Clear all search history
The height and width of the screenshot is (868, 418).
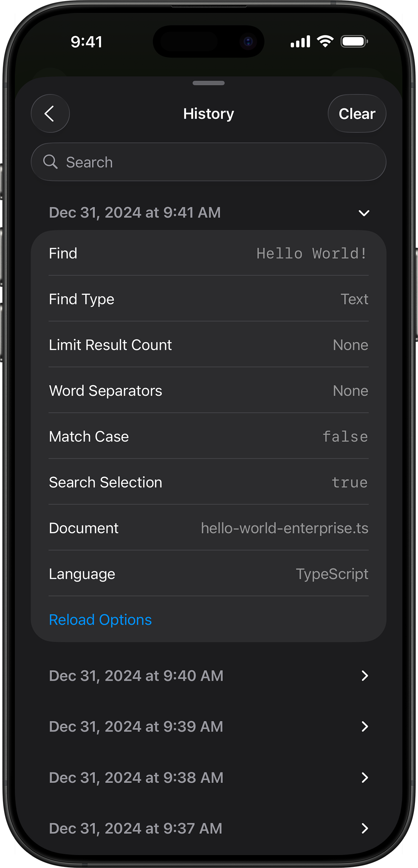pyautogui.click(x=356, y=114)
